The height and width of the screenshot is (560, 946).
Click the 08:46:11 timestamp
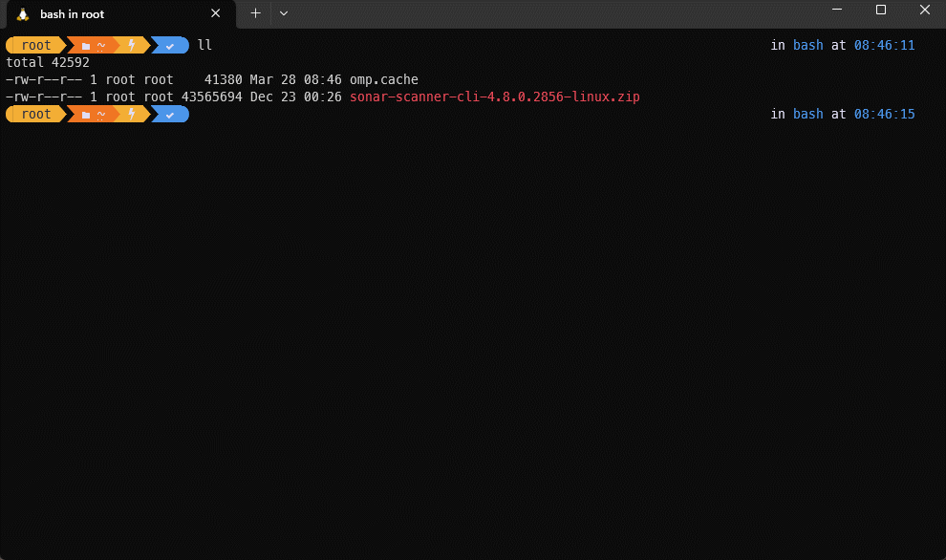(x=884, y=45)
